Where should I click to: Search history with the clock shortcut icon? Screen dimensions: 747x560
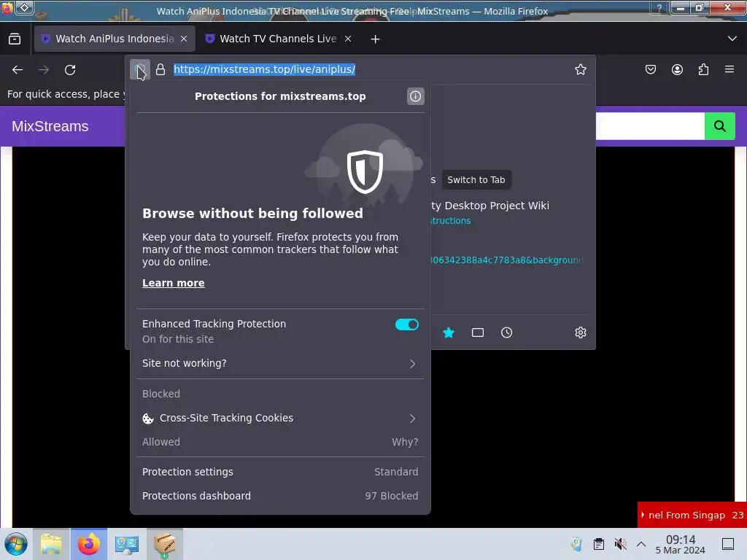506,332
